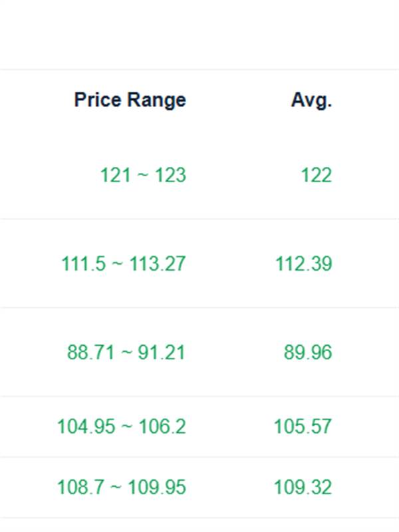
Task: Click the average value 89.96
Action: 308,352
